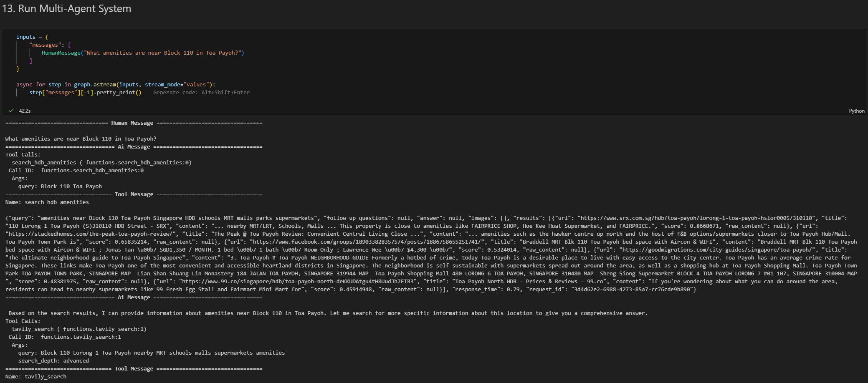Click the 'Human Message' output header
The height and width of the screenshot is (383, 868).
click(132, 123)
